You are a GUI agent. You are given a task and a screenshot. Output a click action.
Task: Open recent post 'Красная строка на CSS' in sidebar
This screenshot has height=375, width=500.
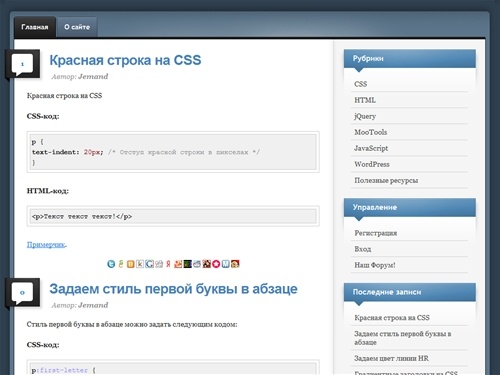coord(392,318)
